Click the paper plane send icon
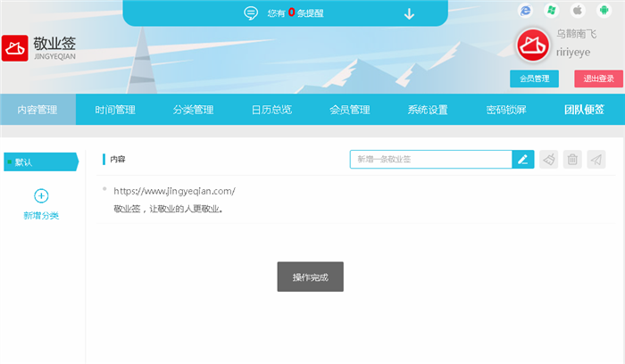The height and width of the screenshot is (364, 625). (x=596, y=160)
